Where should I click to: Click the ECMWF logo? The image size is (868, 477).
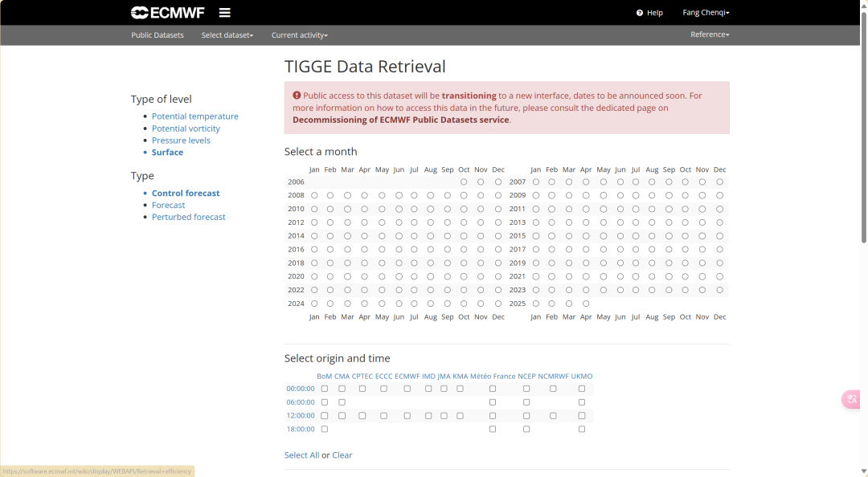coord(168,12)
